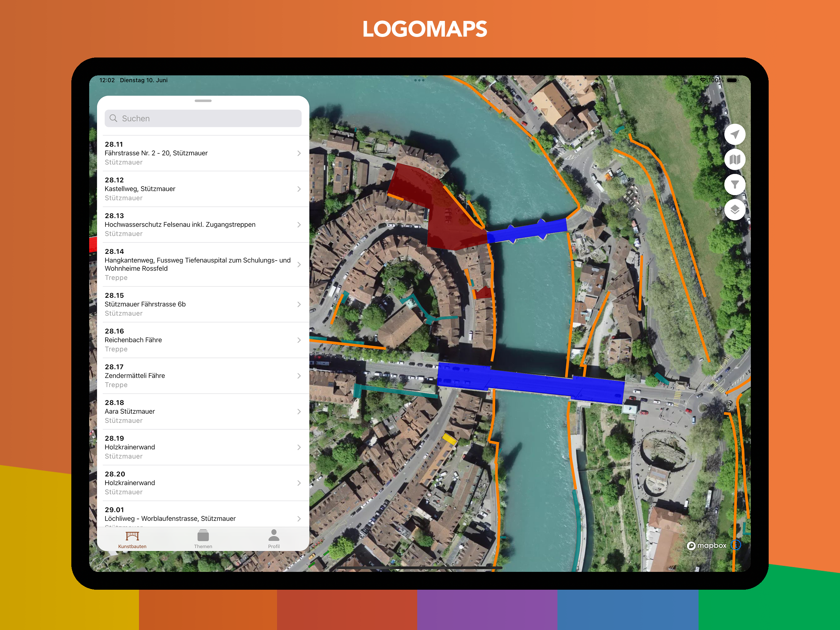Open details chevron for 28.12 Kastellweg
840x630 pixels.
point(299,189)
